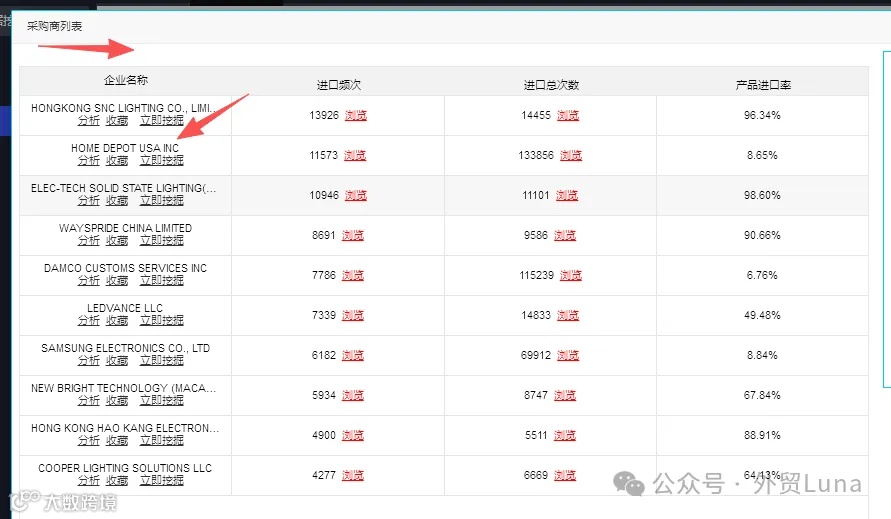This screenshot has width=891, height=519.
Task: Click 收藏 for ELEC-TECH SOLID STATE LIGHTING
Action: coord(117,200)
